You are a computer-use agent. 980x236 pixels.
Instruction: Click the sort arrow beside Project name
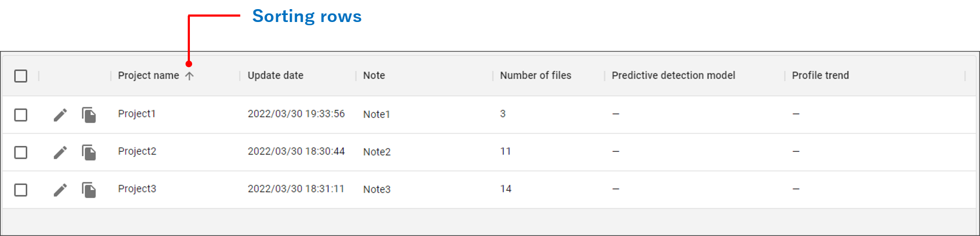pyautogui.click(x=189, y=76)
